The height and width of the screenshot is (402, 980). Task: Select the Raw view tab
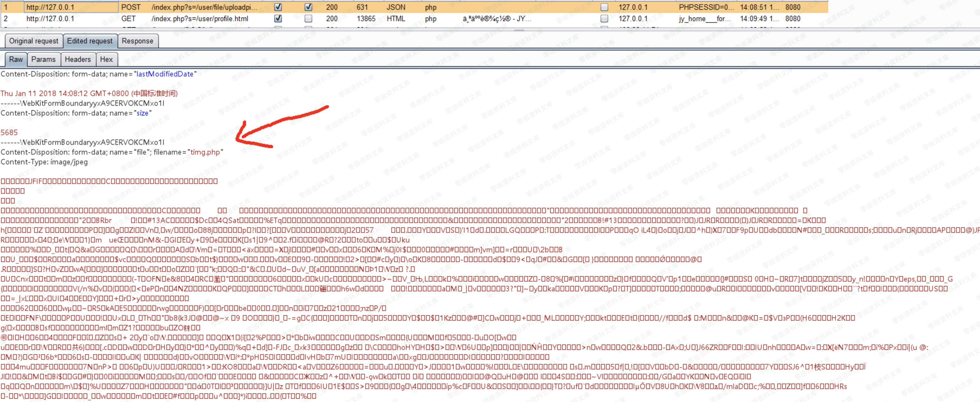coord(16,59)
